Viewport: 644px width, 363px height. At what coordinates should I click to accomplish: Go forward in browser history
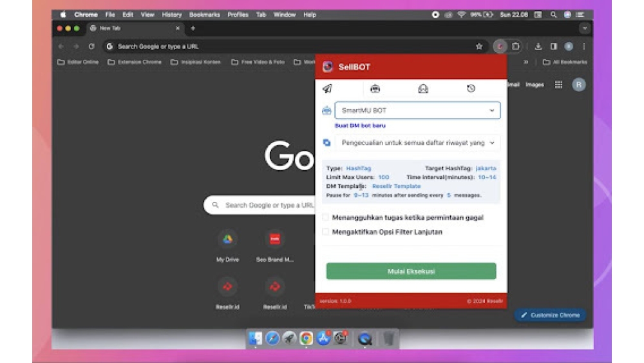coord(76,46)
